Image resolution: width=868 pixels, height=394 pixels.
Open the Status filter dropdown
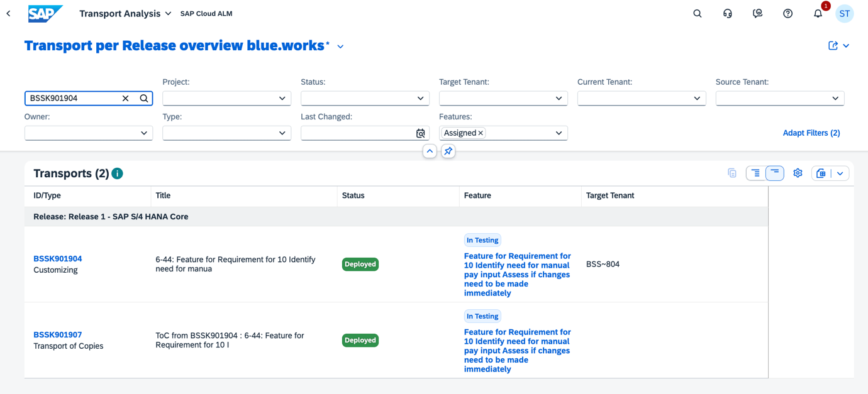pyautogui.click(x=420, y=98)
